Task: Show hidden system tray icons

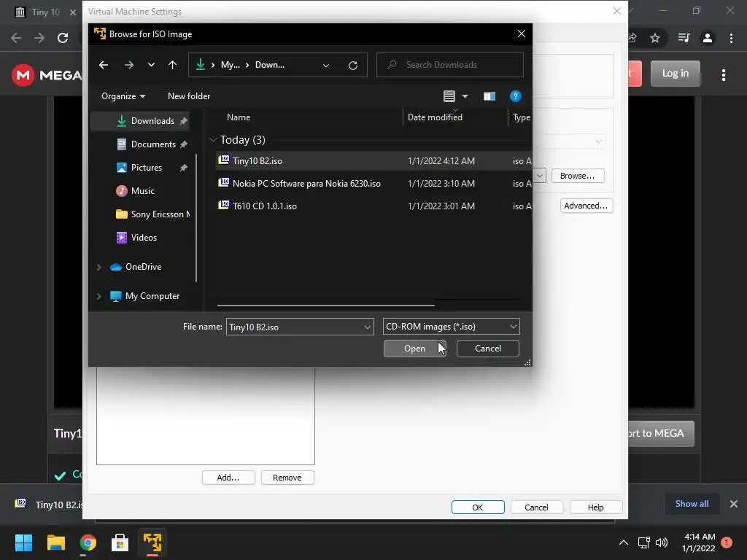Action: point(624,542)
